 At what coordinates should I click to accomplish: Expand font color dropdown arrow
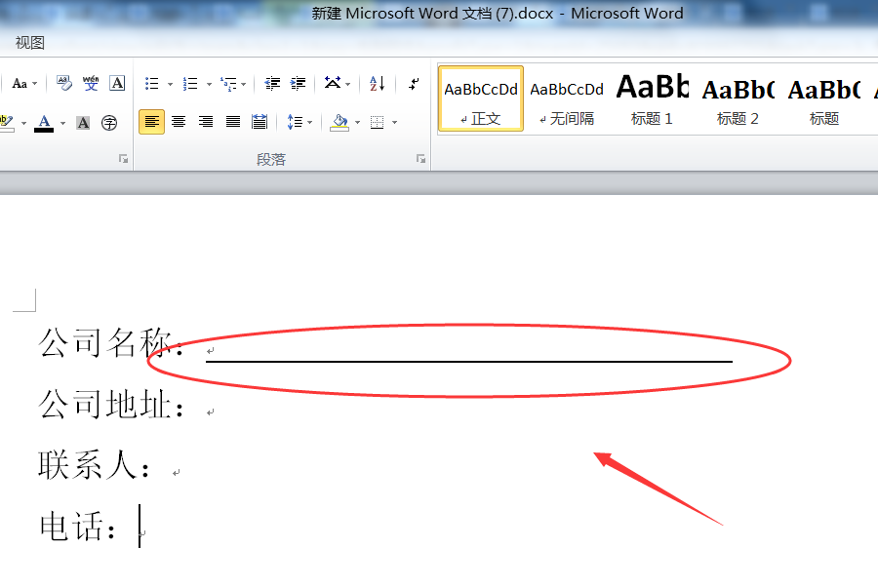(62, 123)
